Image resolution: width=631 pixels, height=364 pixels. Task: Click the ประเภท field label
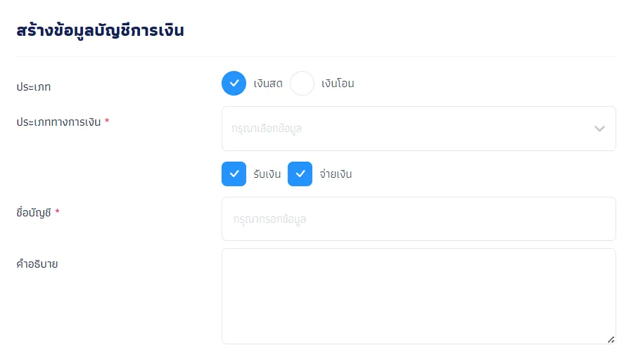[x=33, y=87]
